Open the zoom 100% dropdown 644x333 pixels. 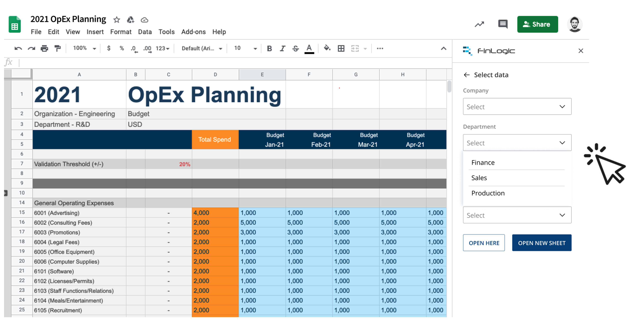(x=85, y=48)
